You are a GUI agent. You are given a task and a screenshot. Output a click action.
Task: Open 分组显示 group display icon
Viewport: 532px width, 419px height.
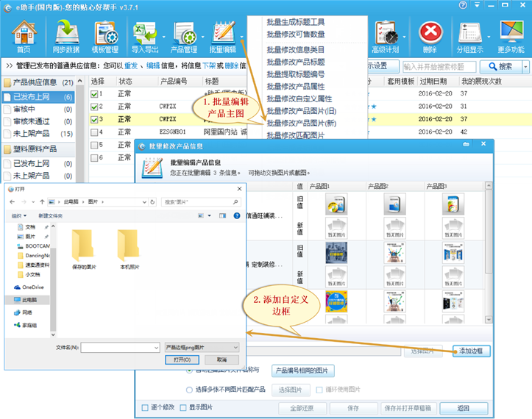(x=470, y=37)
